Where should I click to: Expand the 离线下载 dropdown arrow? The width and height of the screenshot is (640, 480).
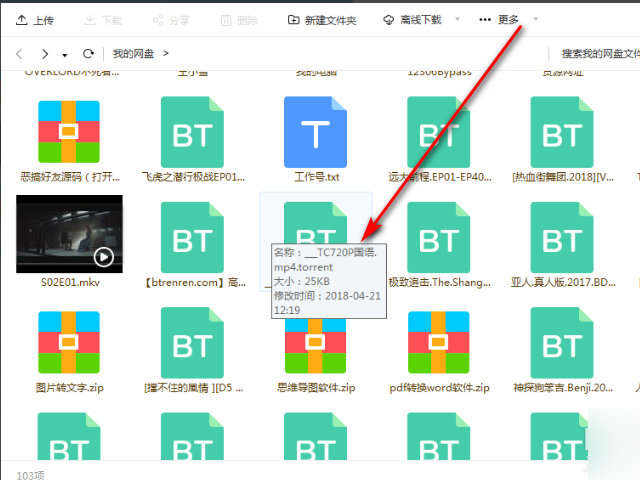click(457, 19)
